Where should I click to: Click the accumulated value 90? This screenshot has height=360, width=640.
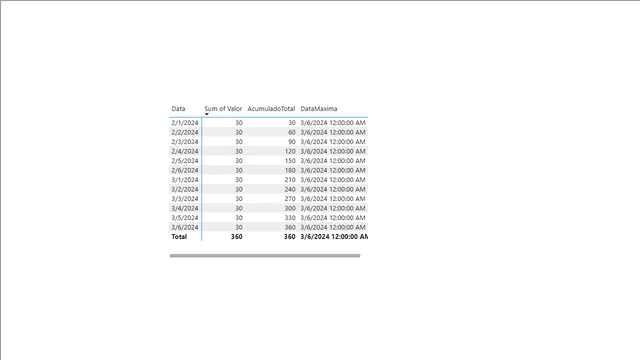pyautogui.click(x=291, y=142)
